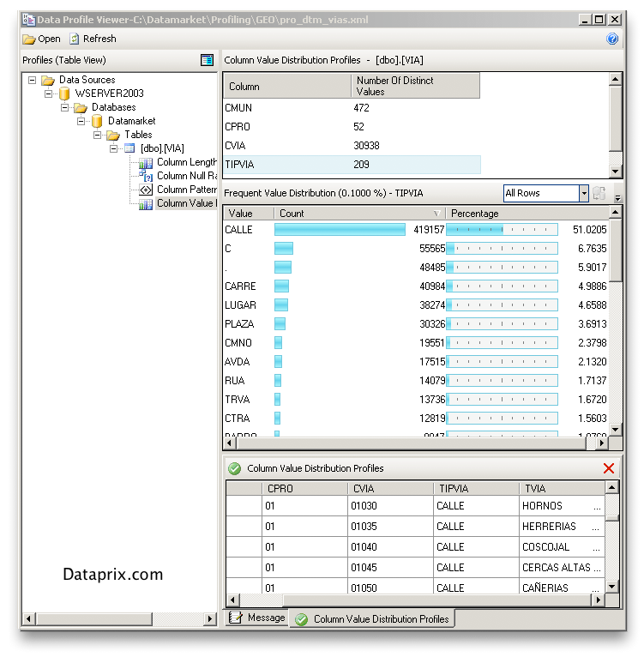The width and height of the screenshot is (644, 657).
Task: Select Column Length Distribution tree item
Action: (186, 162)
